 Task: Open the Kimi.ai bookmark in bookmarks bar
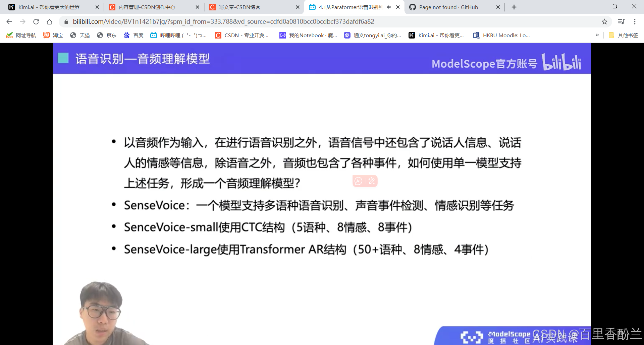click(436, 35)
